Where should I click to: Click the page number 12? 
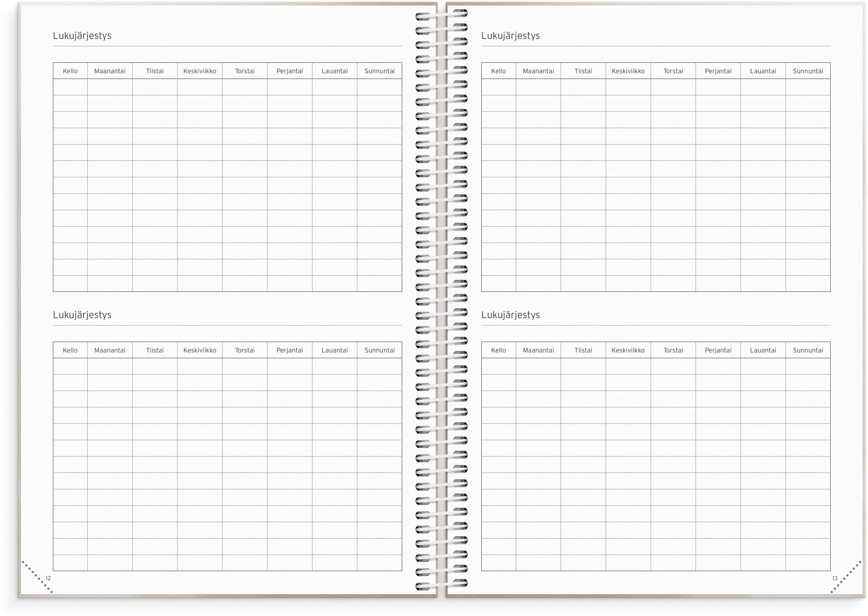(x=48, y=578)
